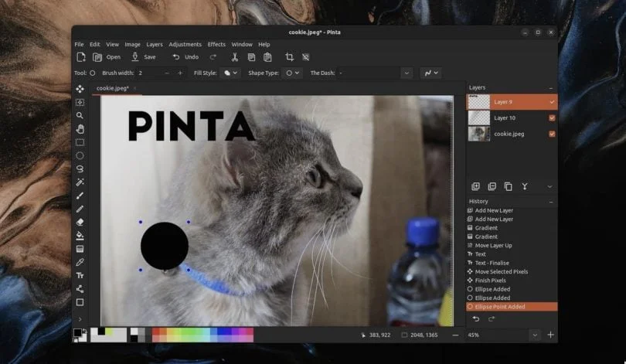Increase brush width with plus button
This screenshot has width=626, height=364.
[180, 73]
